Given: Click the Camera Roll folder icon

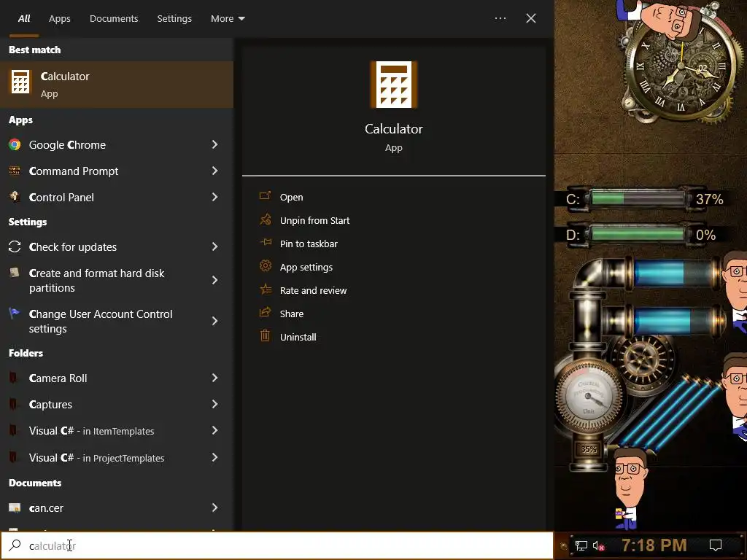Looking at the screenshot, I should [14, 378].
